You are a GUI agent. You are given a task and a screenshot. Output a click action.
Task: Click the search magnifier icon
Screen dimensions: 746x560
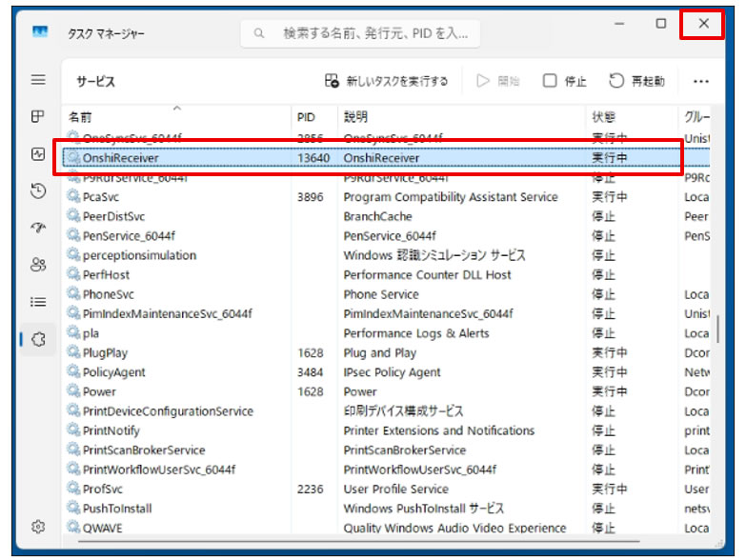pos(259,33)
